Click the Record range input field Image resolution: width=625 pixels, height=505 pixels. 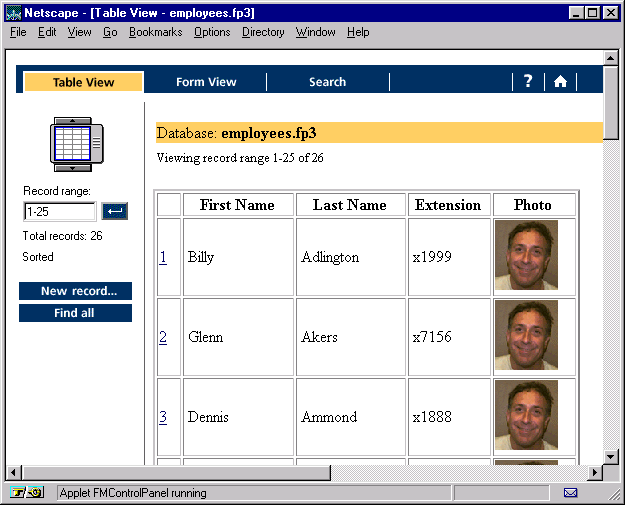pos(60,211)
